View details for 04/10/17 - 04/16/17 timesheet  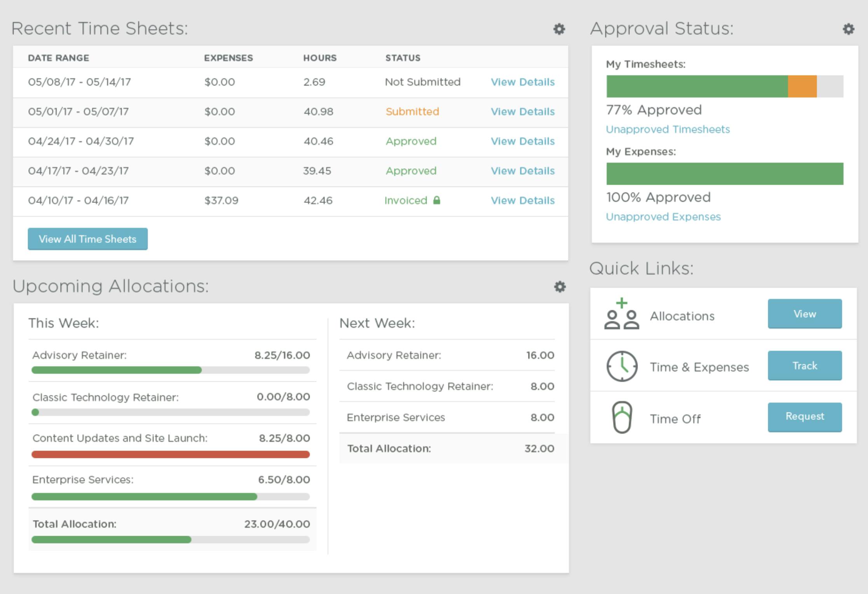tap(523, 200)
